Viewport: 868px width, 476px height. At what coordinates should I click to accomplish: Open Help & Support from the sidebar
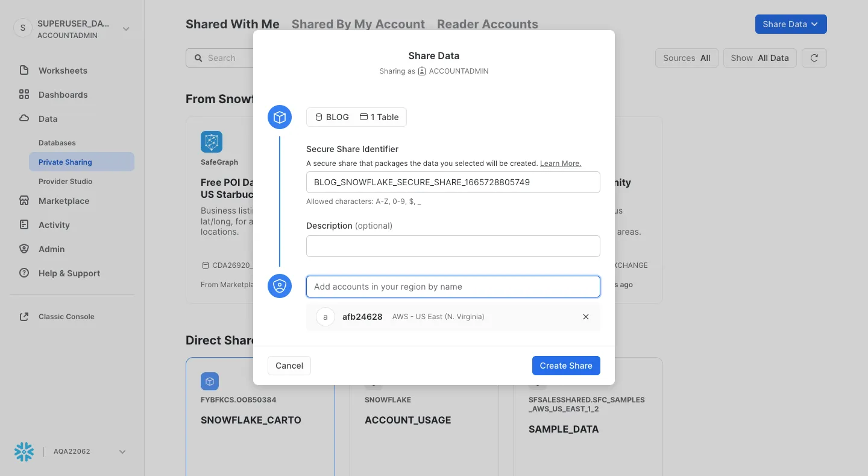click(x=69, y=273)
